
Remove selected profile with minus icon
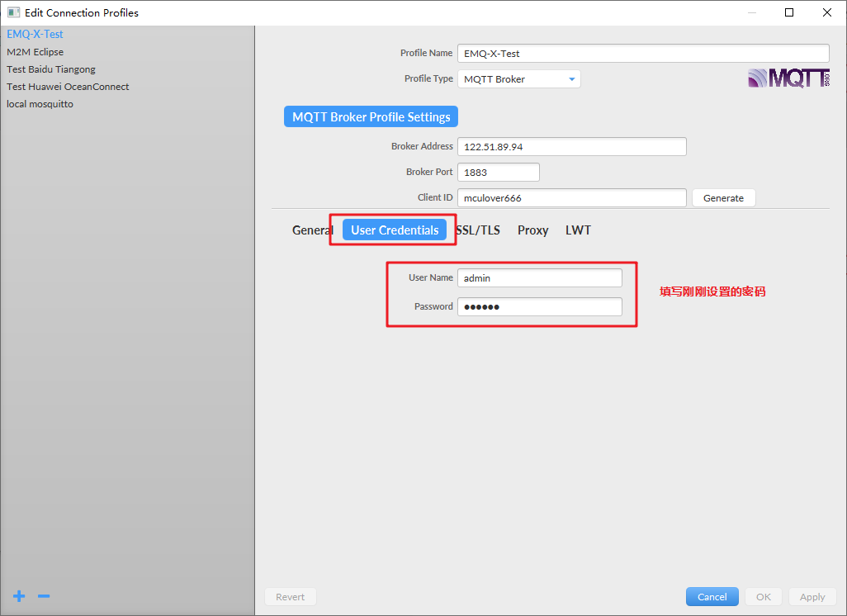pyautogui.click(x=44, y=596)
